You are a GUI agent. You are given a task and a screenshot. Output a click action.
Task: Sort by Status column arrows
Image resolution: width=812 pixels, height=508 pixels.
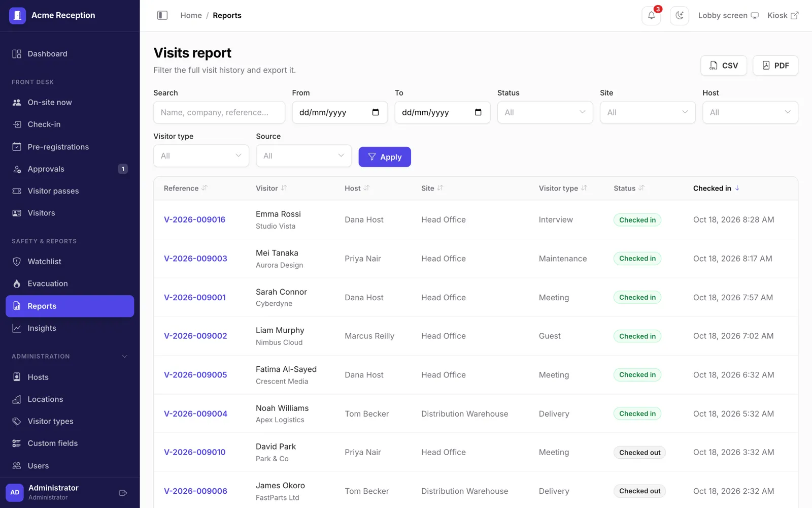point(641,188)
